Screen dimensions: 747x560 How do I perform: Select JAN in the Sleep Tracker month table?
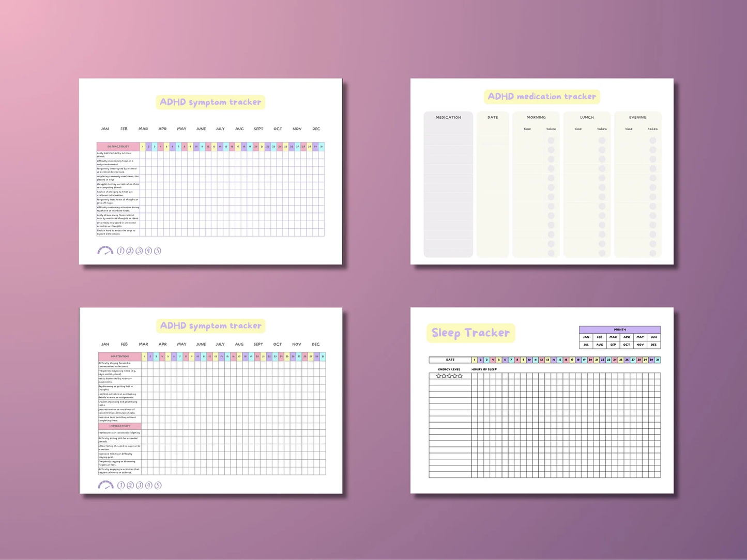click(586, 337)
